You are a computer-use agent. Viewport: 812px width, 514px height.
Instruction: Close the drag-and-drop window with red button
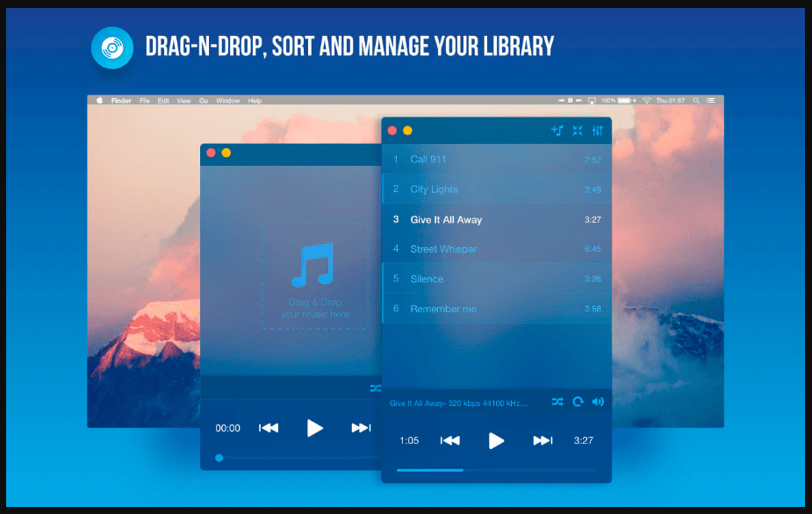(x=211, y=153)
